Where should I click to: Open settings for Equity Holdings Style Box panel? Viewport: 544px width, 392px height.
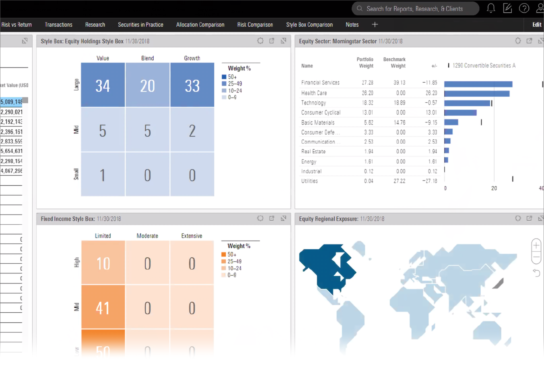[260, 41]
